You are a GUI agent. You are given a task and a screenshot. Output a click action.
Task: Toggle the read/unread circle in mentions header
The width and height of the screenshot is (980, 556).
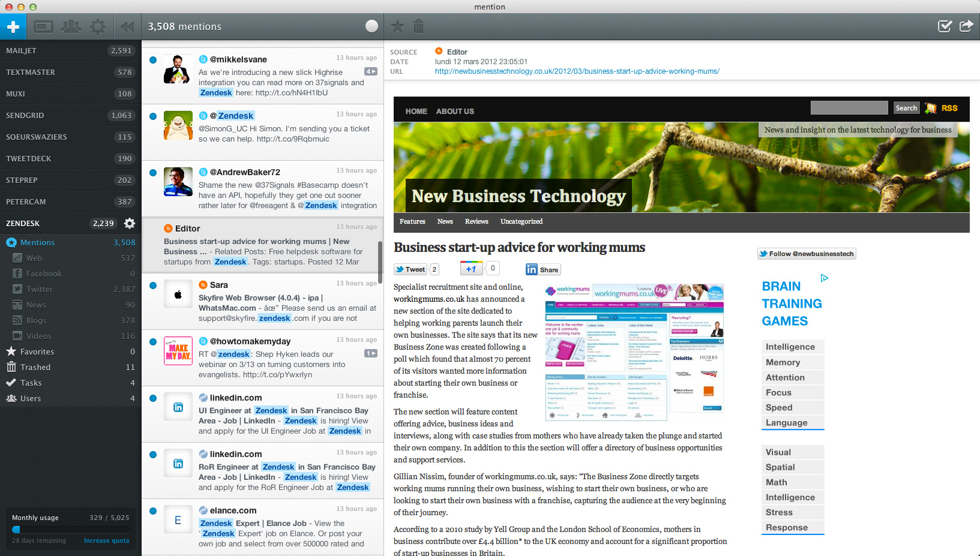[x=372, y=26]
